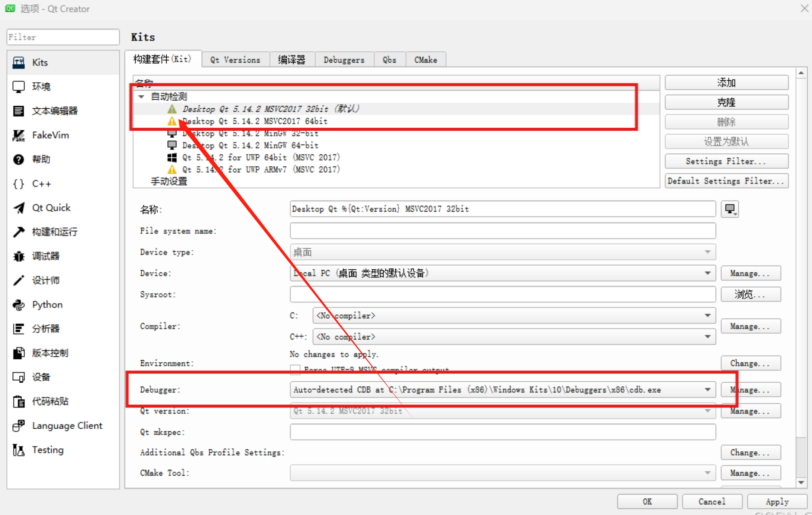Click the vertical scrollbar down arrow
Viewport: 812px width, 515px height.
click(x=801, y=483)
